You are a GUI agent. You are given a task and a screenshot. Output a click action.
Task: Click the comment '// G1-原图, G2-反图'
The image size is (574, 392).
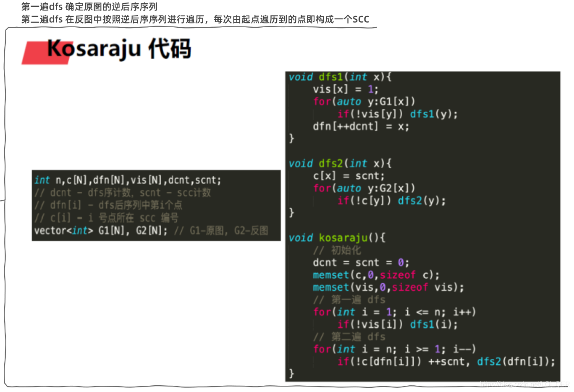coord(221,230)
